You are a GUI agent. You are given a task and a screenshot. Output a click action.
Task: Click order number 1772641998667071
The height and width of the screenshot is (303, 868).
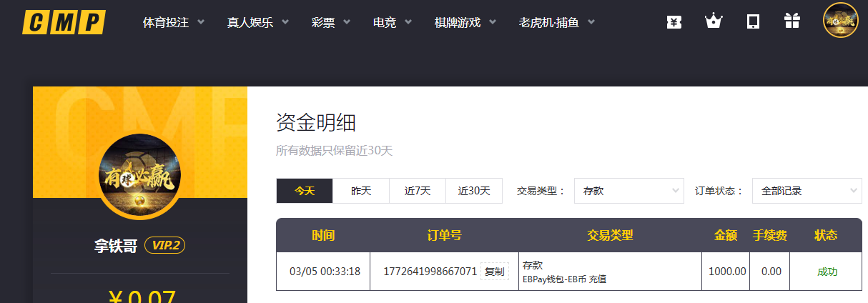tap(430, 272)
